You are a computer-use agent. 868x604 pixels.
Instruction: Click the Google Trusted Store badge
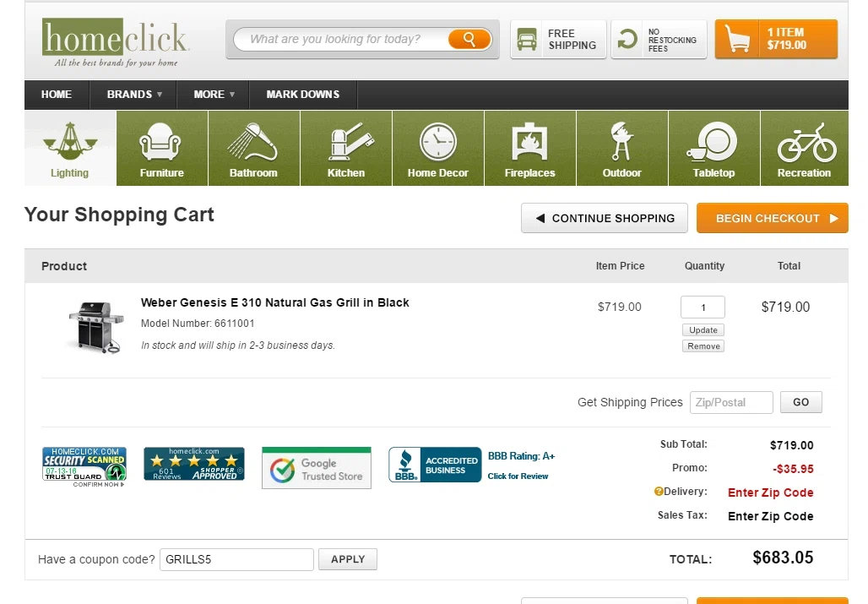click(317, 468)
